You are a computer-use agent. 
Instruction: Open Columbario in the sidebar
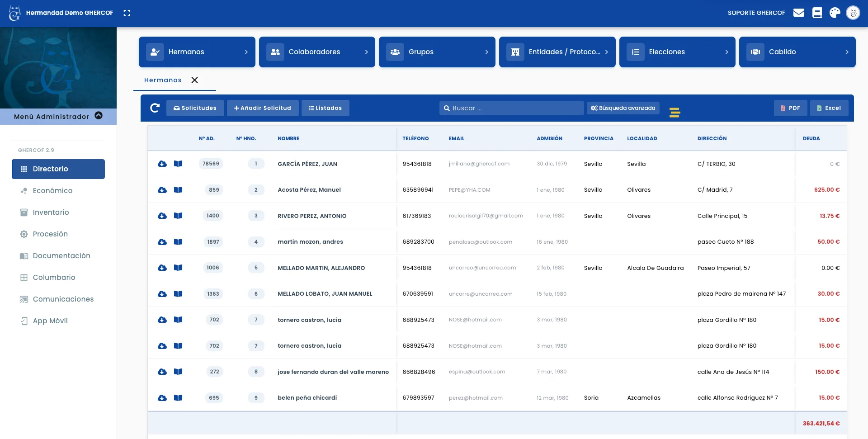pyautogui.click(x=58, y=278)
